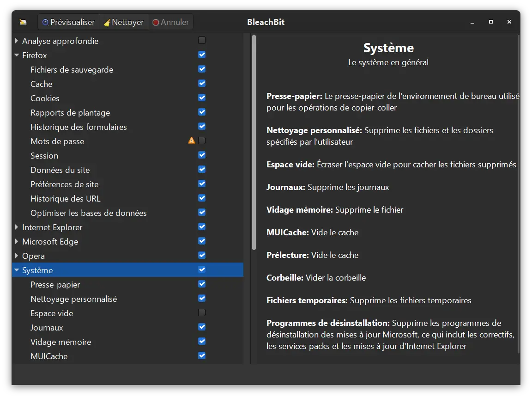The image size is (532, 398).
Task: Select Historique des formulaires row
Action: pos(127,127)
